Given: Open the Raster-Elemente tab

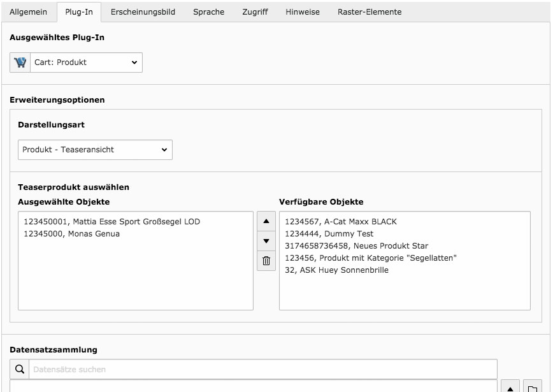Looking at the screenshot, I should tap(370, 12).
